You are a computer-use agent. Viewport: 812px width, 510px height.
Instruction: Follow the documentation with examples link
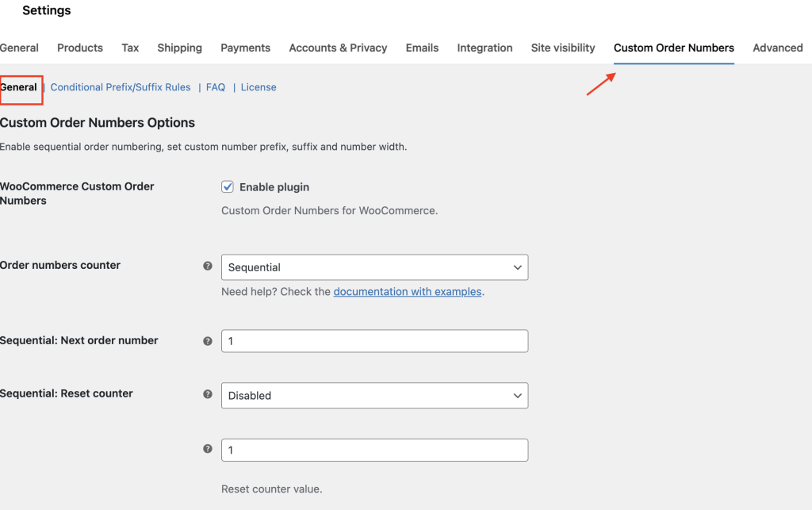pos(407,291)
